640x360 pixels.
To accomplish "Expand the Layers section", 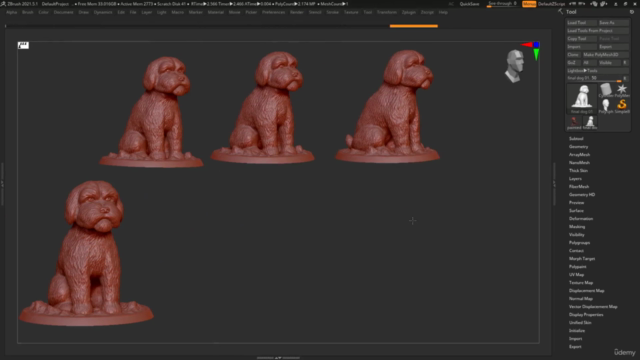I will (x=575, y=179).
